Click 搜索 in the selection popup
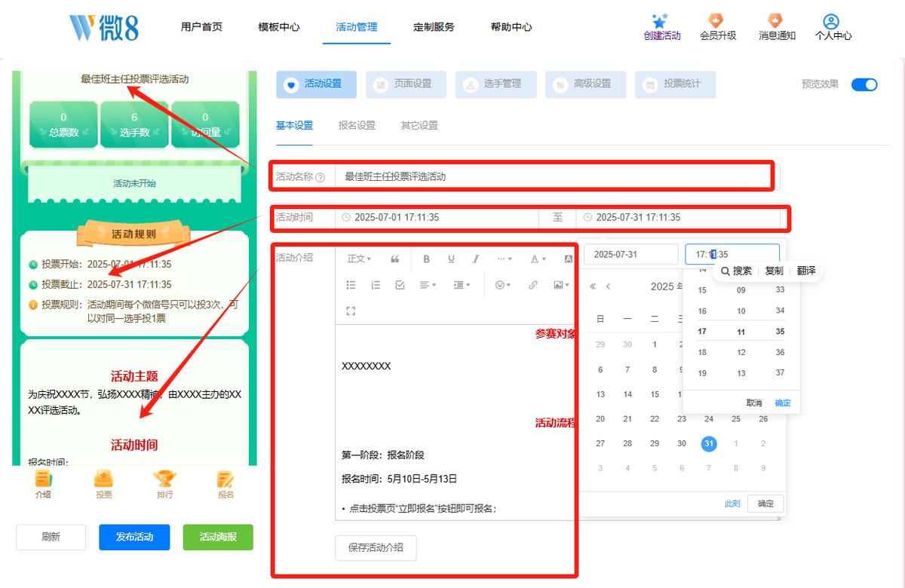 point(737,271)
